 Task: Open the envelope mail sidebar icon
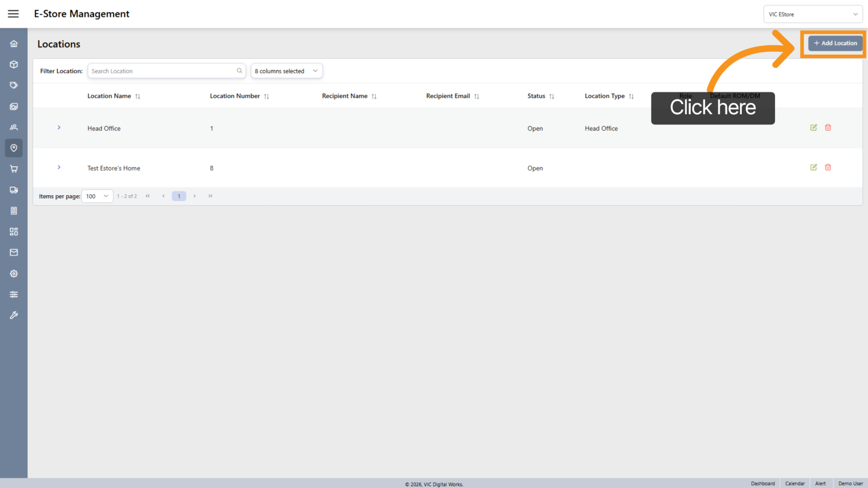[14, 253]
